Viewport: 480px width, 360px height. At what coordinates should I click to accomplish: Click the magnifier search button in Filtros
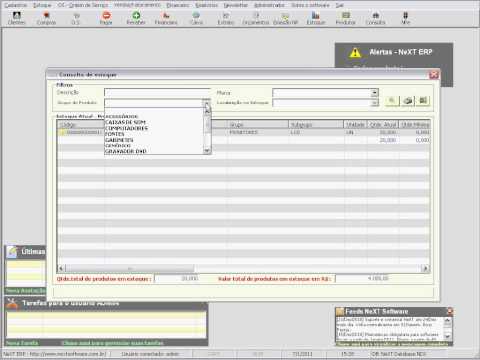(392, 100)
